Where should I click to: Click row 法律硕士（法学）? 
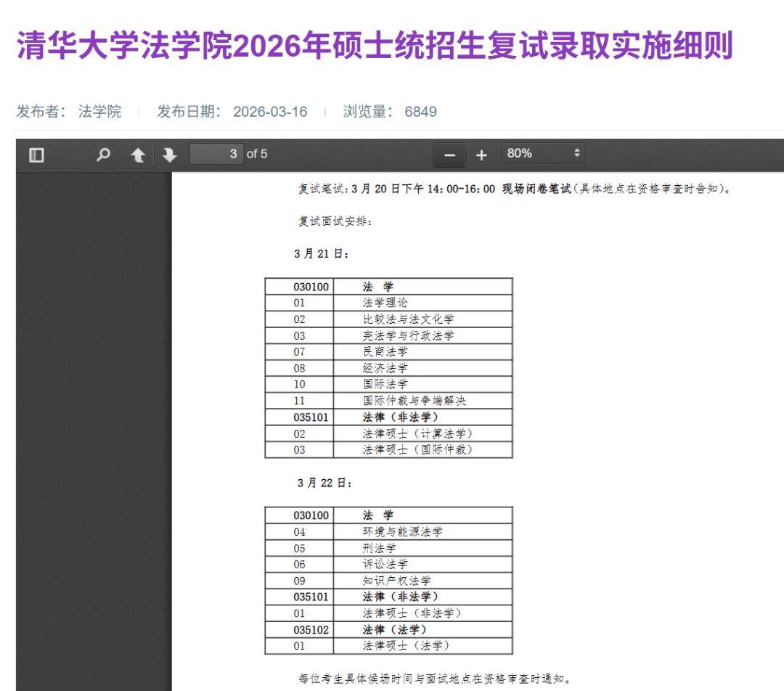(x=388, y=645)
